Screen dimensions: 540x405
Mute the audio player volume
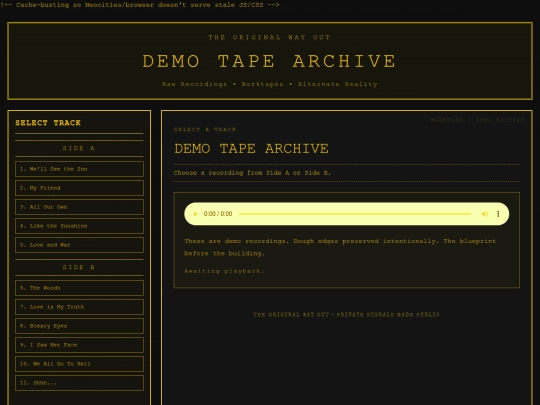click(485, 214)
